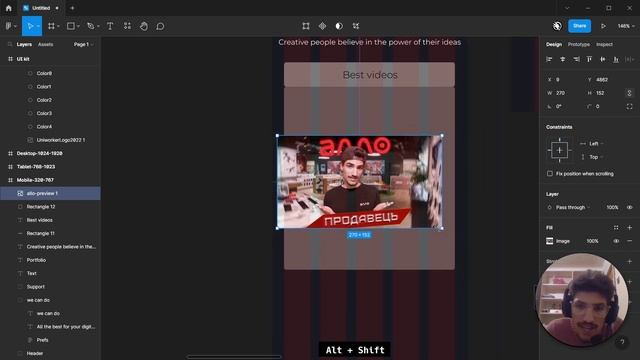Click the user avatar icon
The image size is (640, 360).
point(557,26)
